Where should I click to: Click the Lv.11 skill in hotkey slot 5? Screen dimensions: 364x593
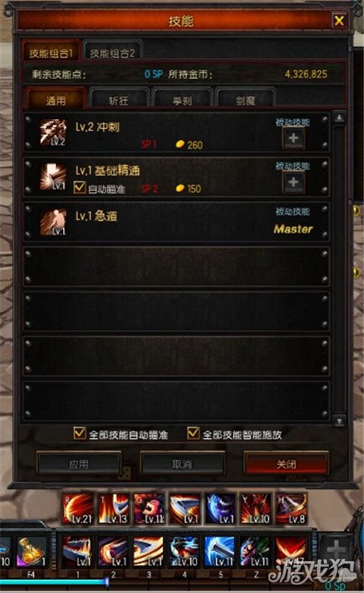click(x=219, y=552)
